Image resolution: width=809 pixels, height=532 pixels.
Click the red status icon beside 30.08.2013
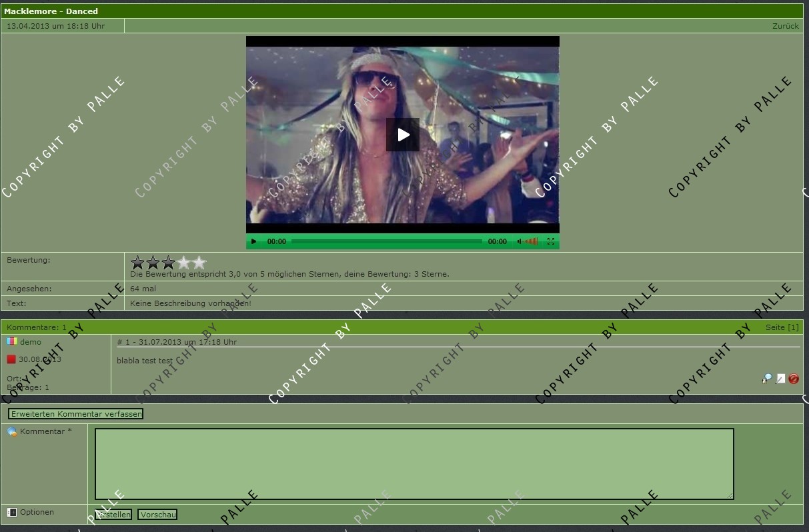point(11,359)
